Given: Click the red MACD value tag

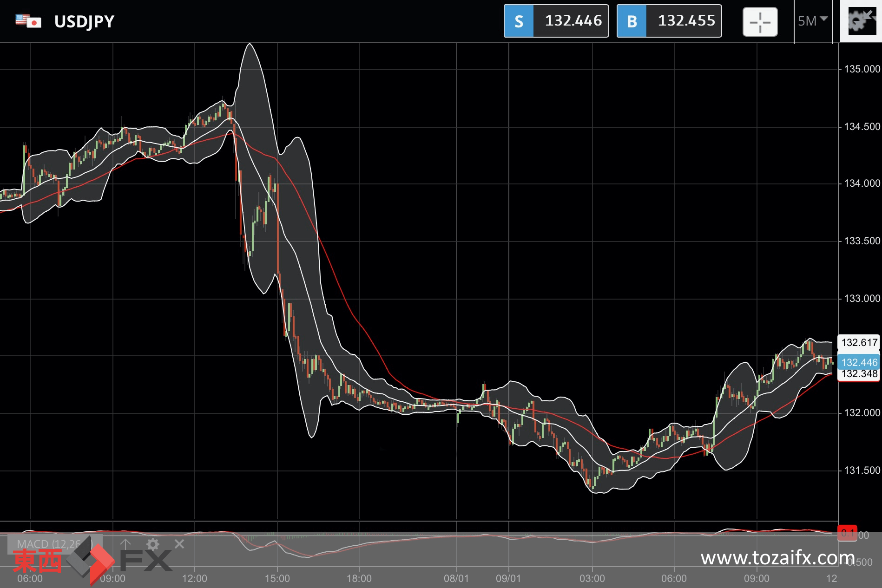Looking at the screenshot, I should tap(848, 533).
